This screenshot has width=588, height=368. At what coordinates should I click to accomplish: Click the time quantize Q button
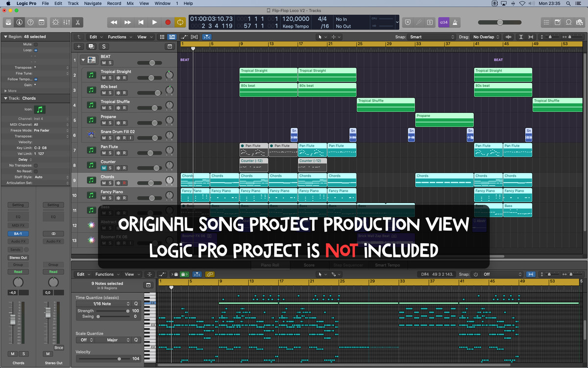[x=136, y=304]
